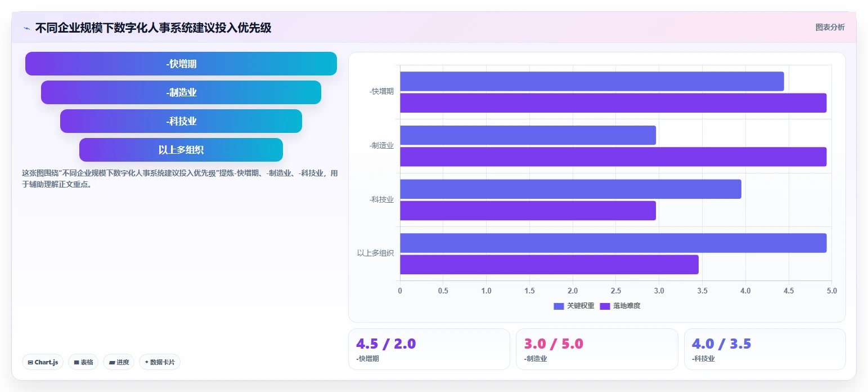Click the Chart.js tag
This screenshot has height=392, width=868.
click(x=43, y=362)
